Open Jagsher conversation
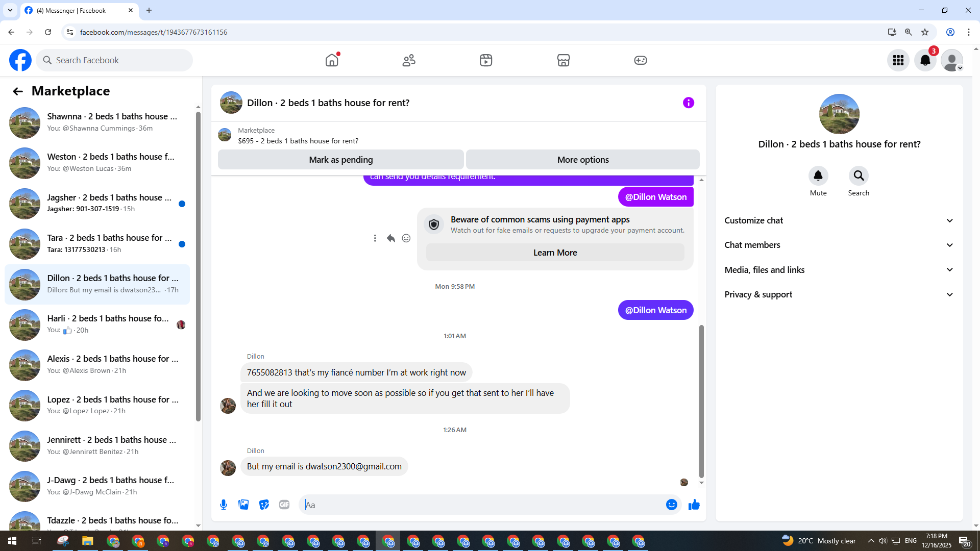 tap(97, 204)
